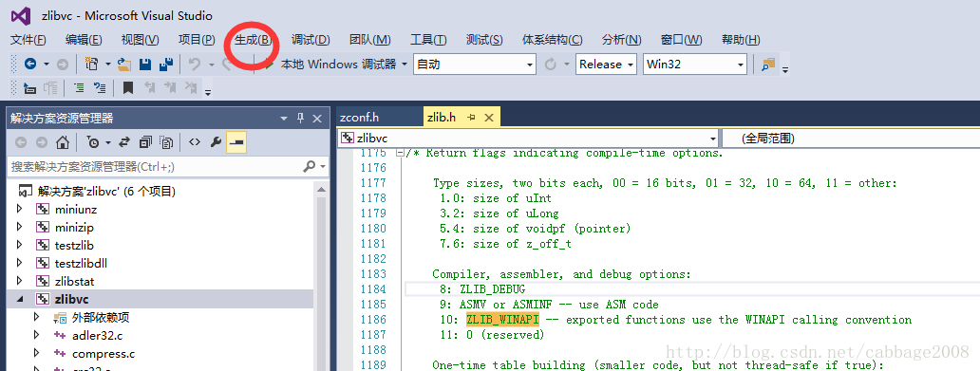Collapse the zlibvc project node
Screen dimensions: 980x371
click(x=19, y=299)
